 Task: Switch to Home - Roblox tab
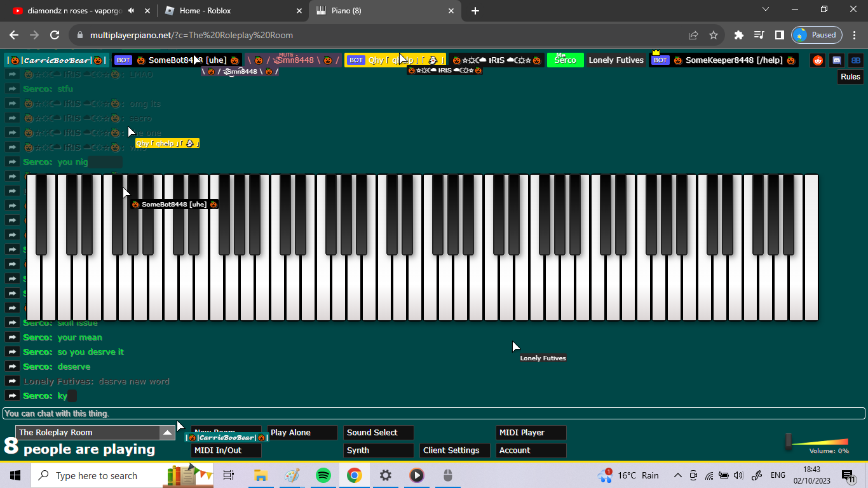pyautogui.click(x=233, y=11)
